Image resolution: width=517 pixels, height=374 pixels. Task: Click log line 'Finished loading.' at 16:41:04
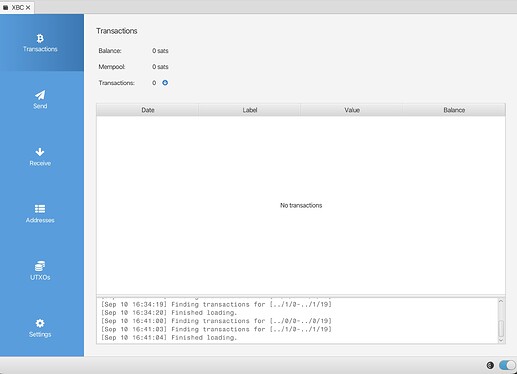[x=169, y=338]
